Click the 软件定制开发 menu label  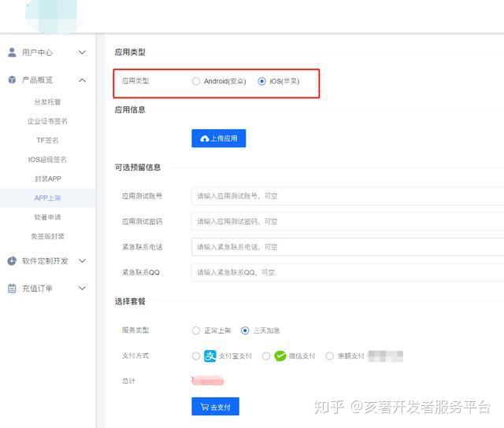(x=45, y=260)
